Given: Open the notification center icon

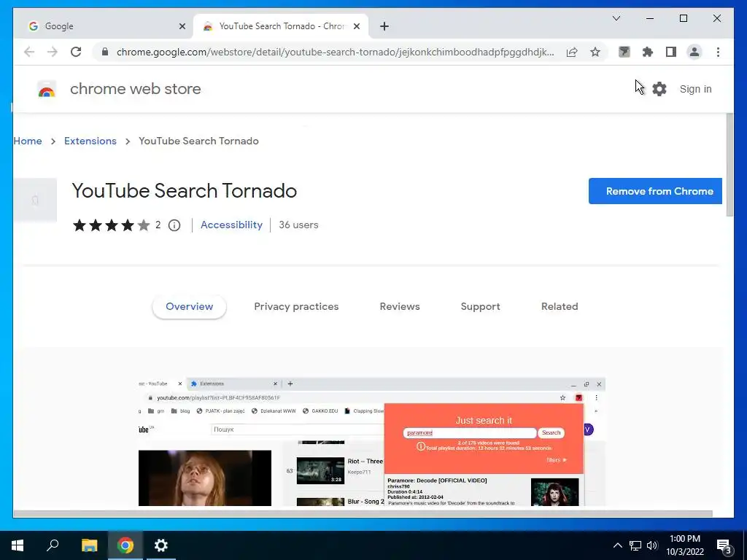Looking at the screenshot, I should [x=724, y=547].
